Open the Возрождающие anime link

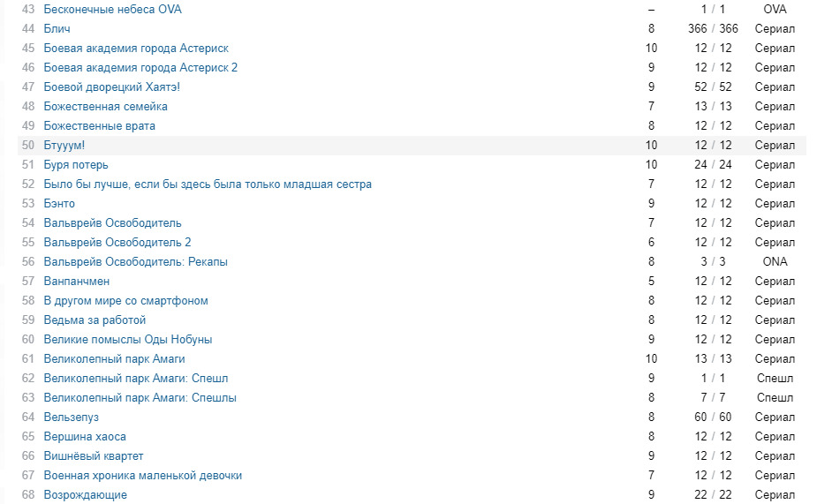pyautogui.click(x=85, y=495)
